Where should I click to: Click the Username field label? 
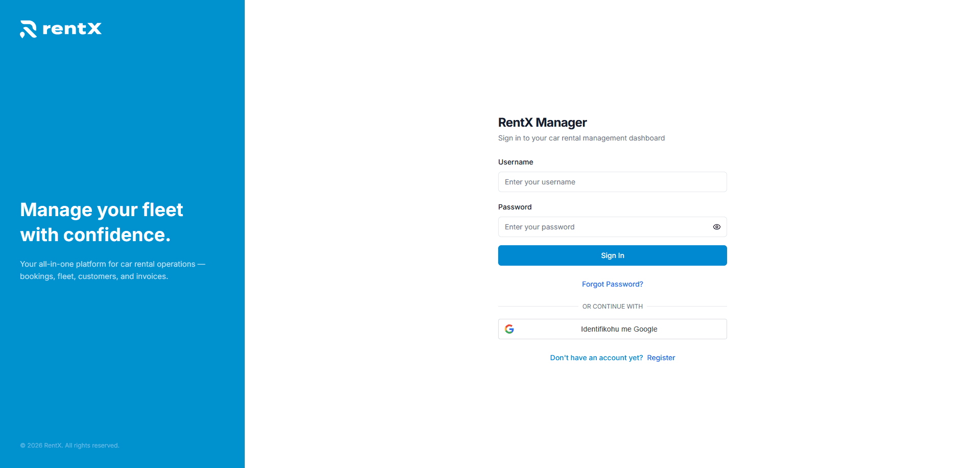[x=516, y=162]
